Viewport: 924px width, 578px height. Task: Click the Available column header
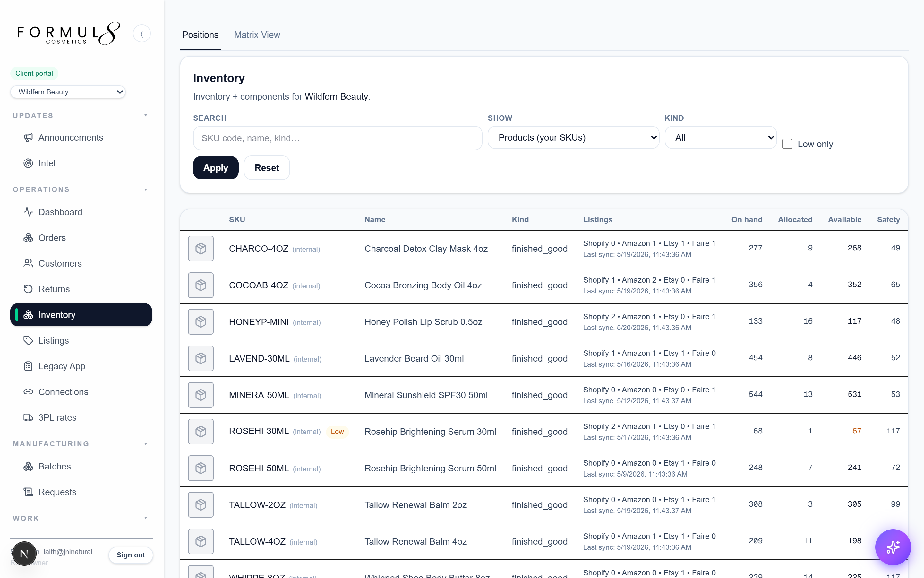844,219
